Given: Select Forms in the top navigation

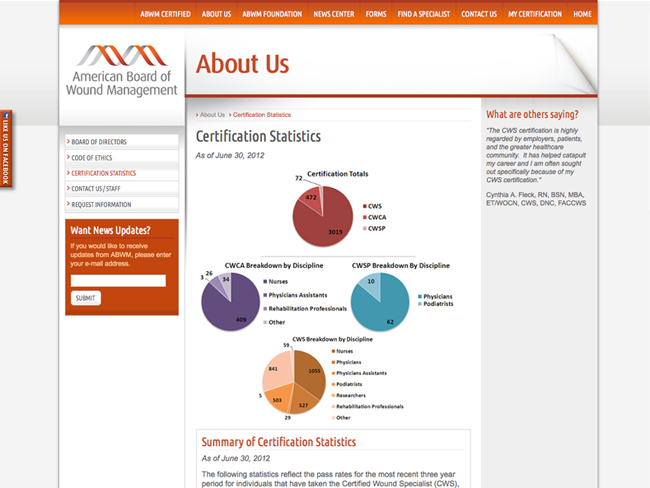Looking at the screenshot, I should coord(376,14).
